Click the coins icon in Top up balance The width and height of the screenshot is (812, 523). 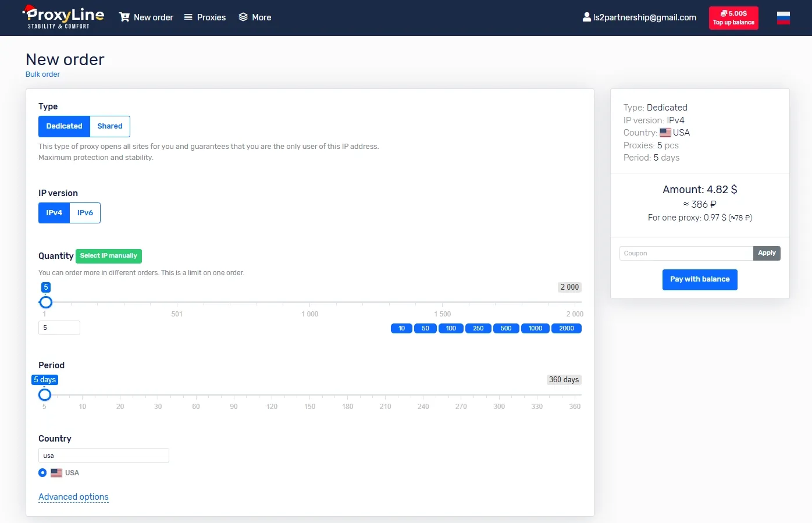click(x=724, y=13)
